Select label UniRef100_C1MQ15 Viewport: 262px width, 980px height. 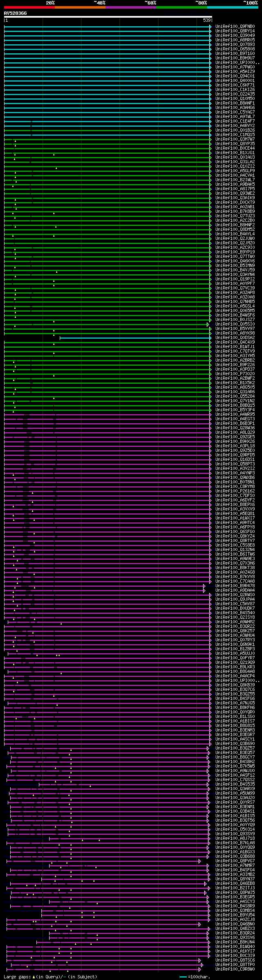point(235,135)
